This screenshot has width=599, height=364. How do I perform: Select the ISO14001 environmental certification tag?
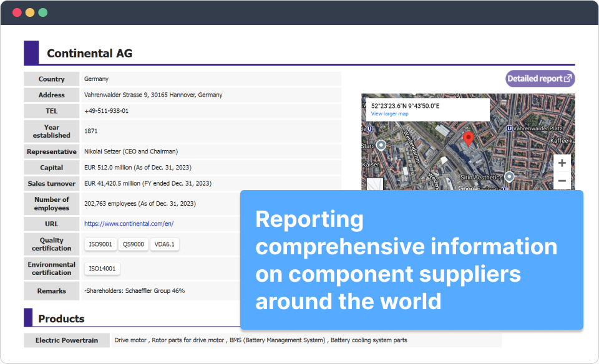(x=102, y=269)
